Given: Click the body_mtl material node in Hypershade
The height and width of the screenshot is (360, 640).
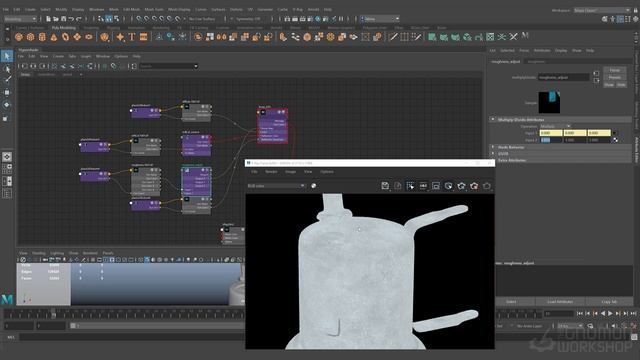Looking at the screenshot, I should tap(273, 126).
